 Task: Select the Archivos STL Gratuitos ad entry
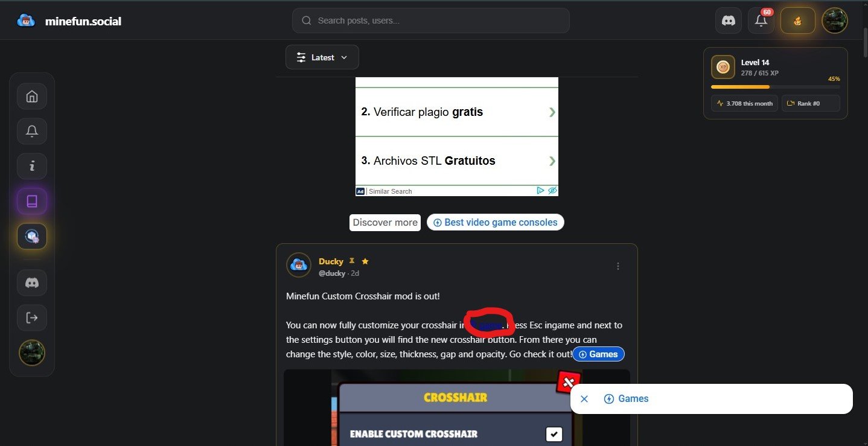pos(457,161)
